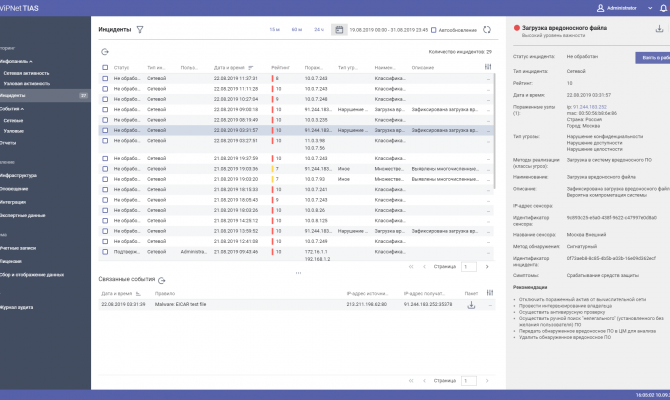
Task: Check the incident row dated 22.08.2019 08:19:49
Action: click(x=105, y=120)
